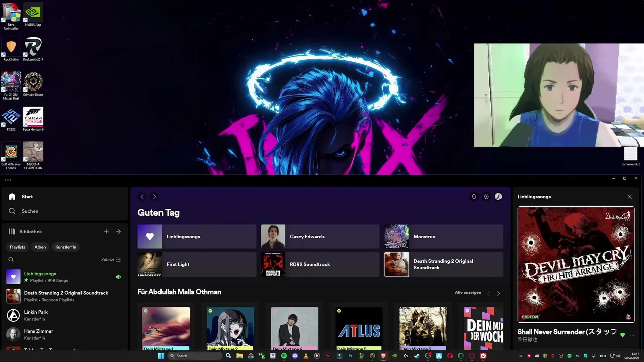Open Dein Mixtape 2 cover
This screenshot has width=644, height=362.
coord(230,328)
